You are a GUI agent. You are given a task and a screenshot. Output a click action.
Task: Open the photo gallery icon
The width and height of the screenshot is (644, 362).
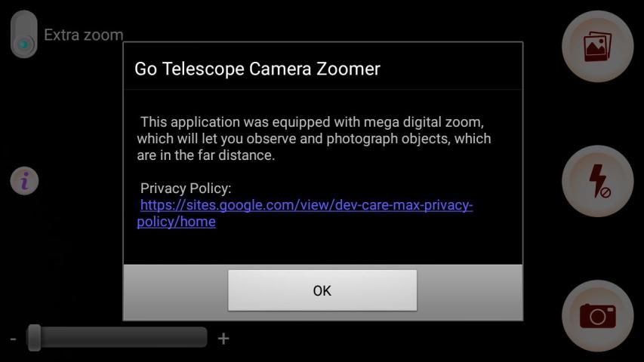(x=598, y=46)
